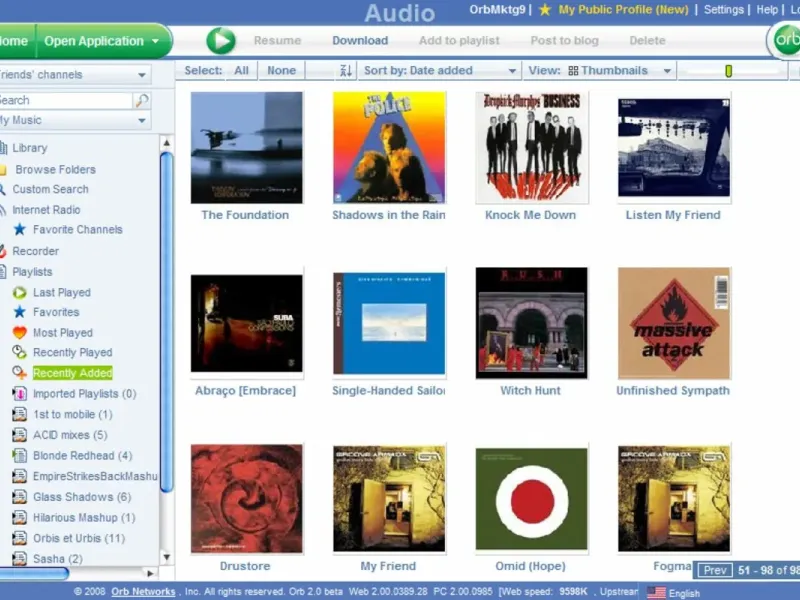Open Library in the sidebar
Viewport: 800px width, 600px height.
point(30,148)
